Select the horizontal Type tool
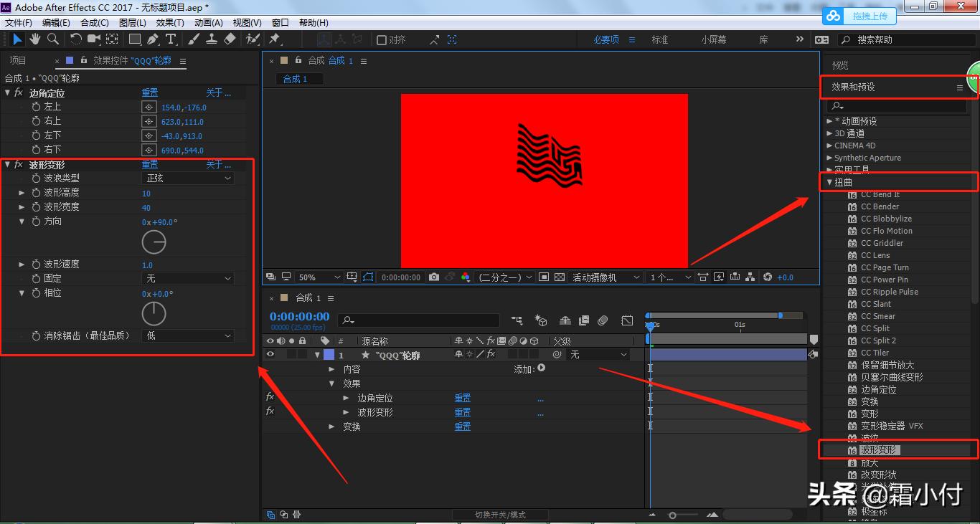Viewport: 980px width, 524px height. coord(171,39)
